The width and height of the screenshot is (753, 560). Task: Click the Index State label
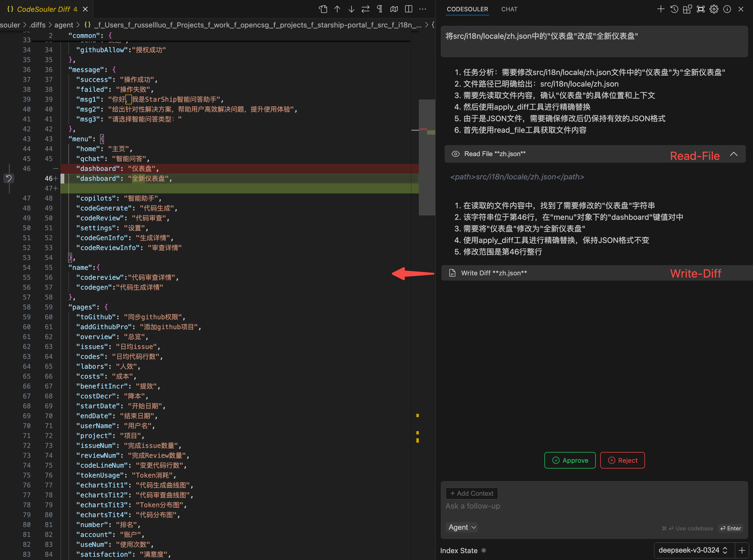pos(459,550)
